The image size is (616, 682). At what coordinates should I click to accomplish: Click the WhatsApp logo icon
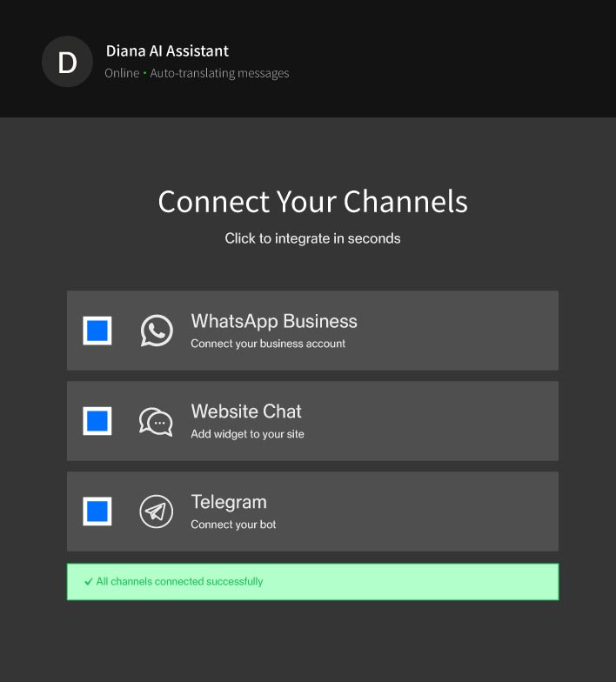pyautogui.click(x=157, y=331)
